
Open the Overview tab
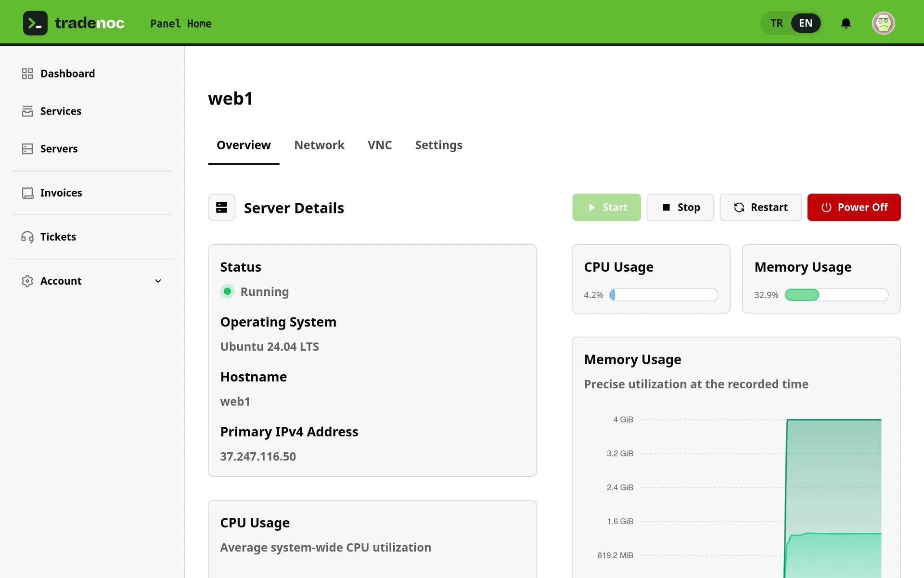point(244,145)
